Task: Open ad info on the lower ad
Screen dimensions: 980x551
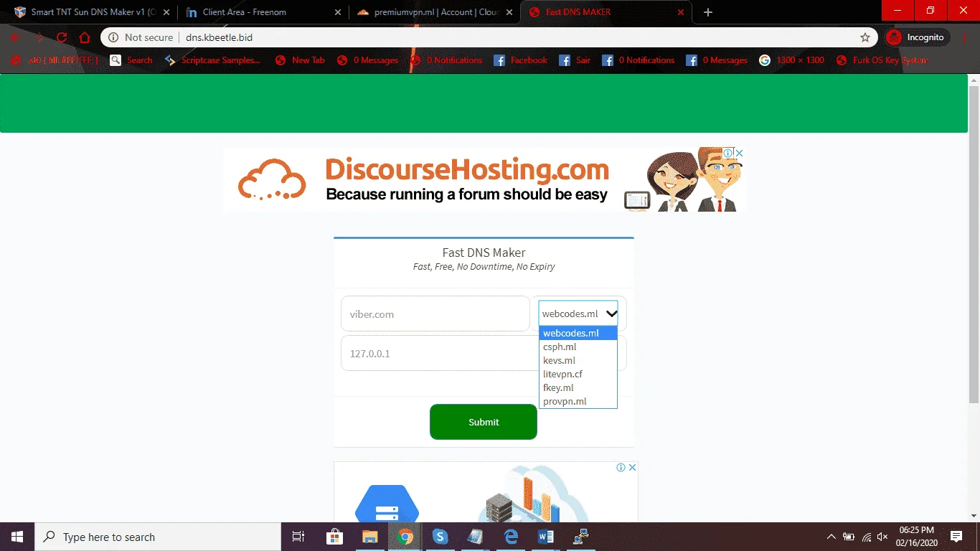Action: (x=621, y=467)
